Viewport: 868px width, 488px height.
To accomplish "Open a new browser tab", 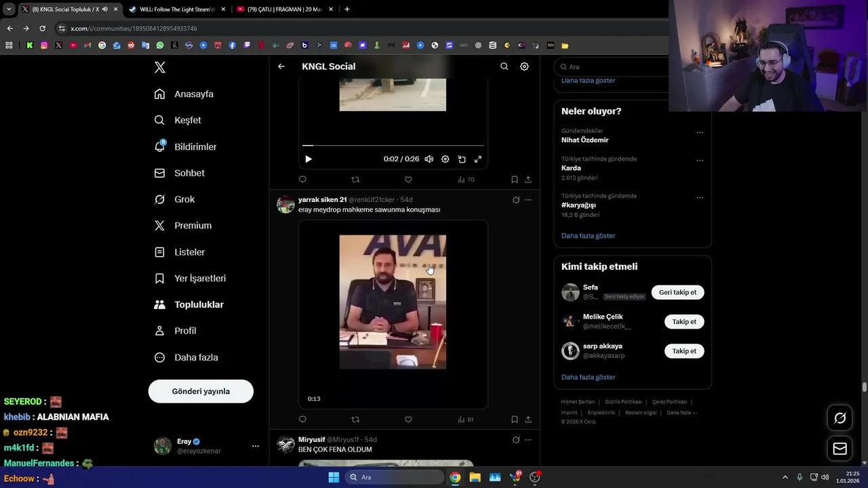I will point(347,9).
